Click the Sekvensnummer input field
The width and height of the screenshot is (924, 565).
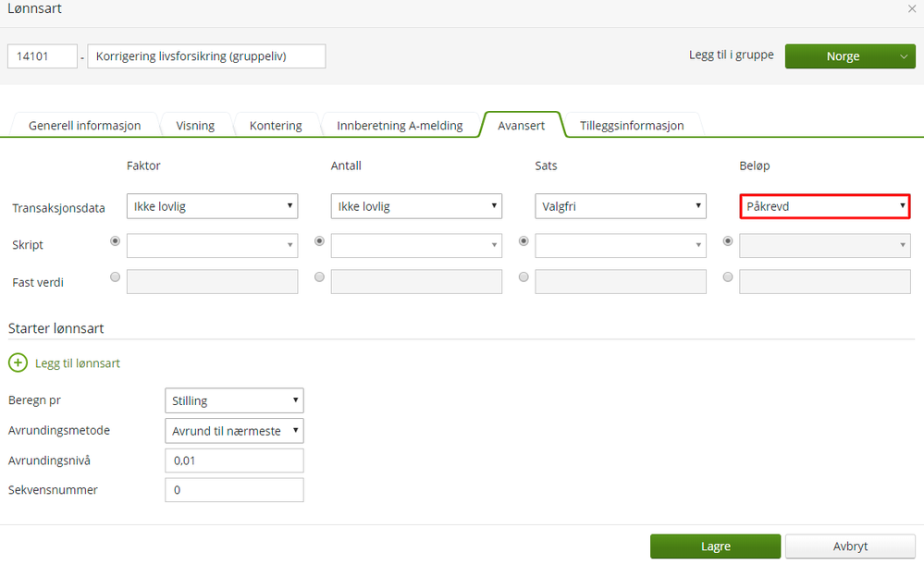[234, 490]
